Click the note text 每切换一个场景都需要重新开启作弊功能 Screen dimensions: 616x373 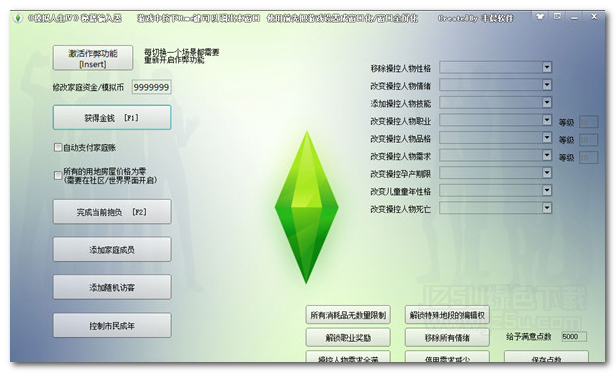[x=182, y=56]
